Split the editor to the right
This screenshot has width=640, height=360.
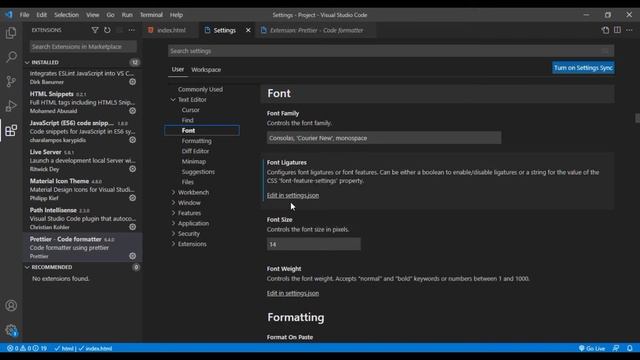click(x=617, y=30)
